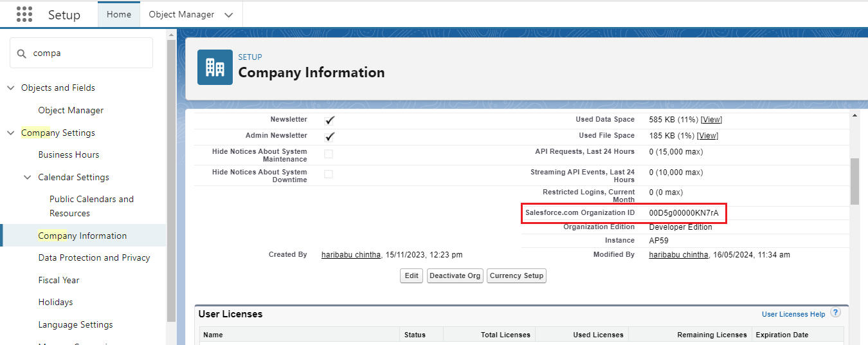Image resolution: width=868 pixels, height=345 pixels.
Task: Open Public Calendars and Resources
Action: tap(91, 206)
